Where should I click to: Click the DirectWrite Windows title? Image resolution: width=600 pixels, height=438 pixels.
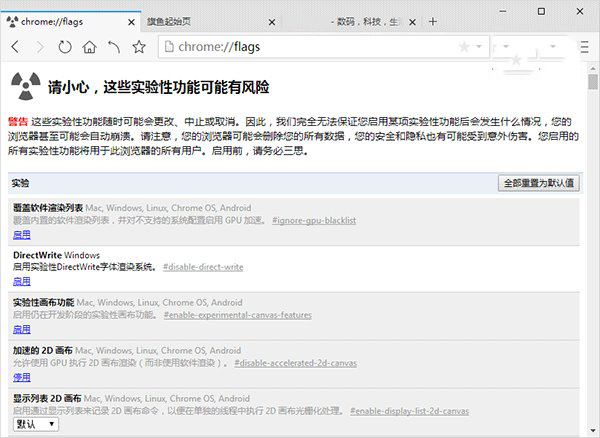click(x=57, y=255)
